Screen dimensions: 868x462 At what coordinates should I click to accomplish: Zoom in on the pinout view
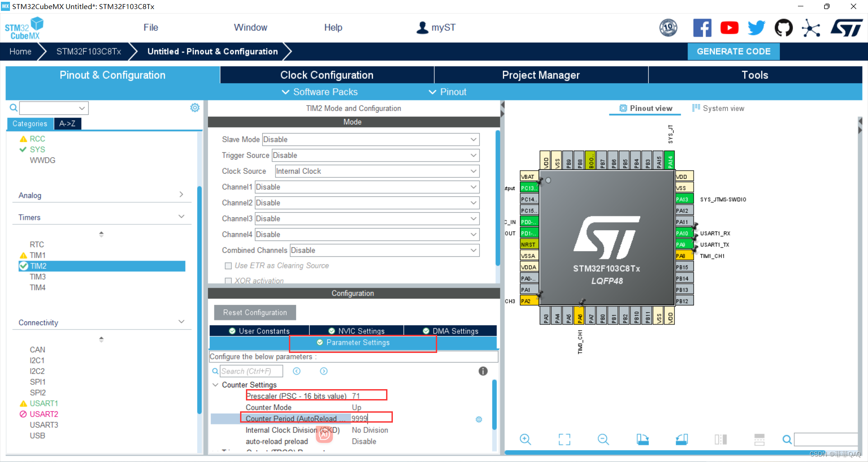(525, 439)
